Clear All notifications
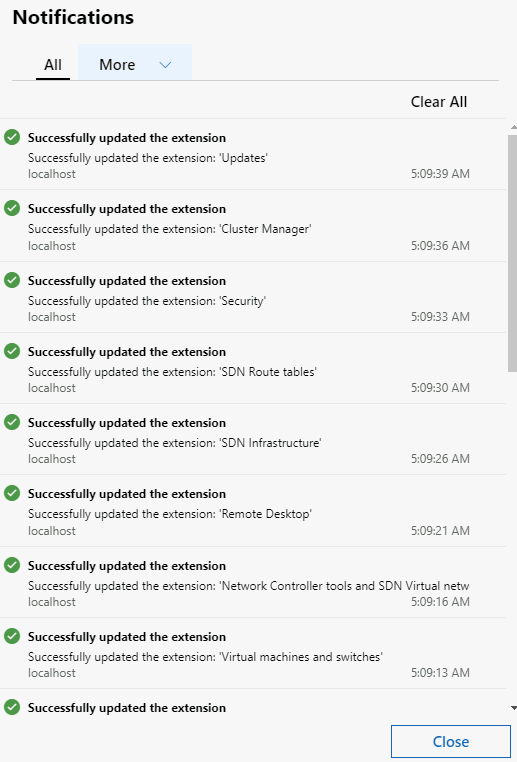 tap(439, 102)
